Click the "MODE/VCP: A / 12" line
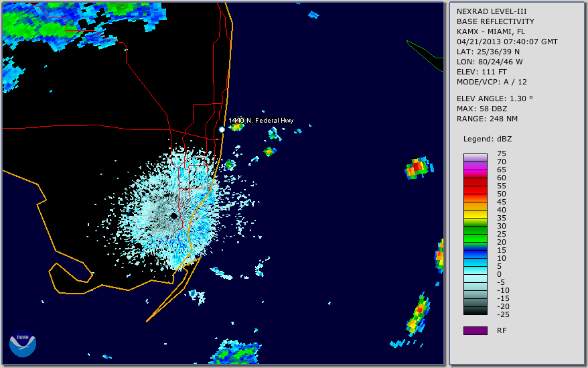The width and height of the screenshot is (588, 368). tap(492, 82)
